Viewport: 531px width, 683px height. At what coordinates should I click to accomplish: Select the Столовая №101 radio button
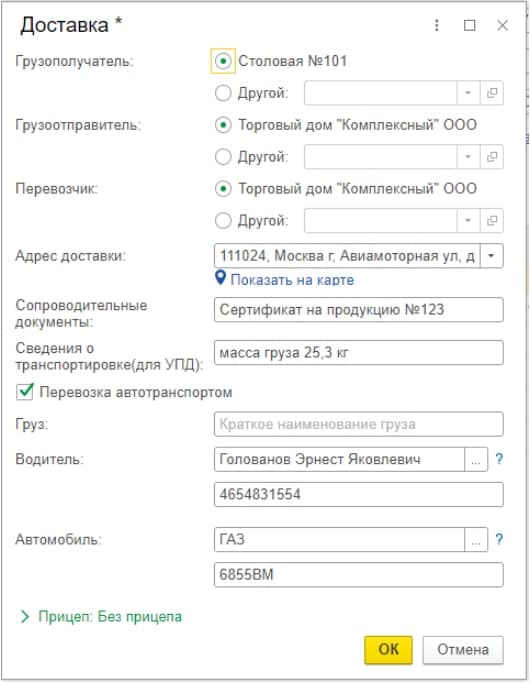coord(223,61)
